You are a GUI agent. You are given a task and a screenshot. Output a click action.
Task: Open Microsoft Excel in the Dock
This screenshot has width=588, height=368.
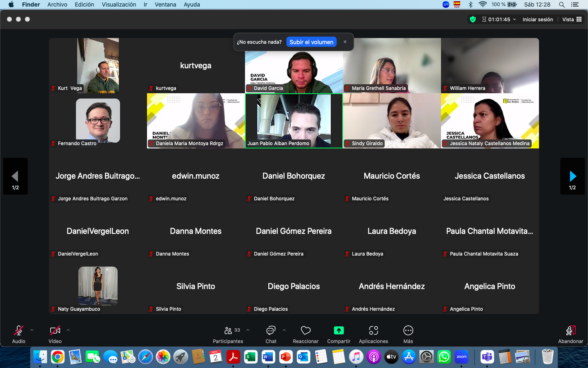point(250,357)
